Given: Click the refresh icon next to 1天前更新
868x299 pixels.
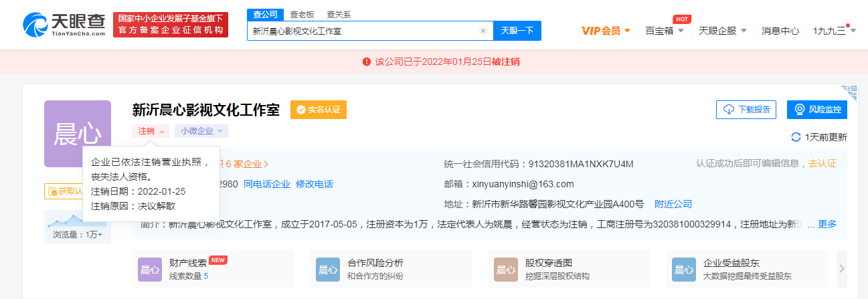Looking at the screenshot, I should pos(796,137).
